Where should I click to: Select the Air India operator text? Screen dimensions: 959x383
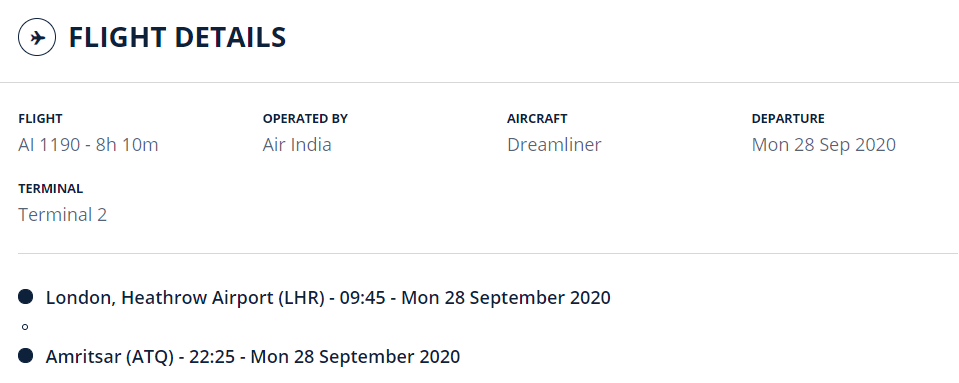click(x=297, y=145)
